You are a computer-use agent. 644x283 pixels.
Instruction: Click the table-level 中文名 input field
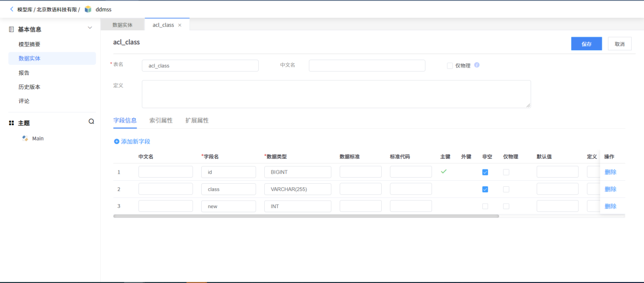tap(367, 66)
